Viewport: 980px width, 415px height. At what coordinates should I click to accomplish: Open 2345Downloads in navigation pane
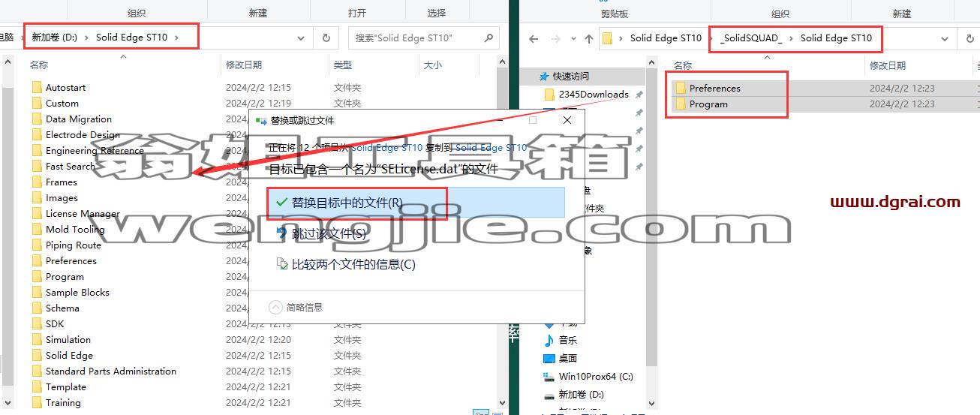pos(594,95)
